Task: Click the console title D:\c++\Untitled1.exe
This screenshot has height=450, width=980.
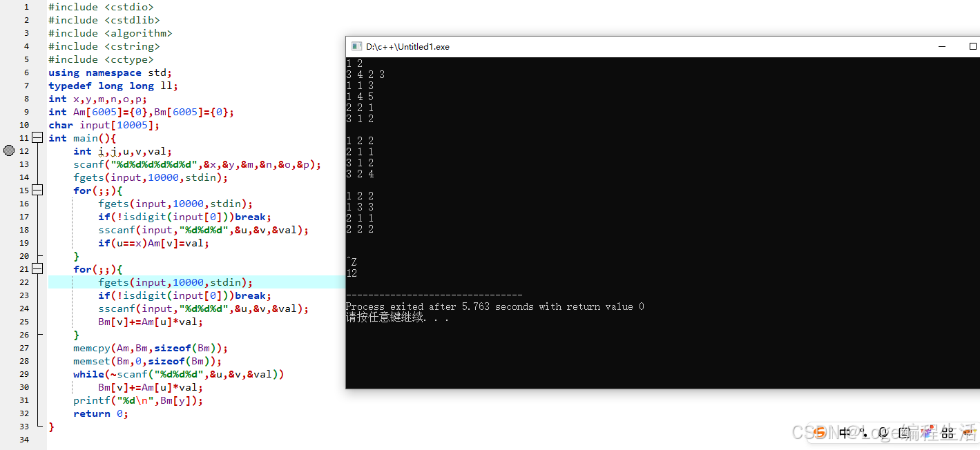Action: pos(407,46)
